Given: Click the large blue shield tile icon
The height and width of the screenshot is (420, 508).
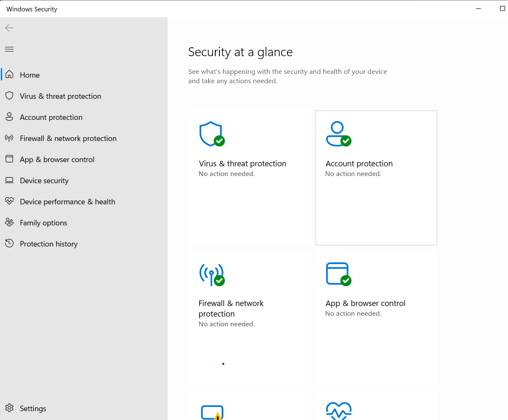Looking at the screenshot, I should [x=211, y=134].
